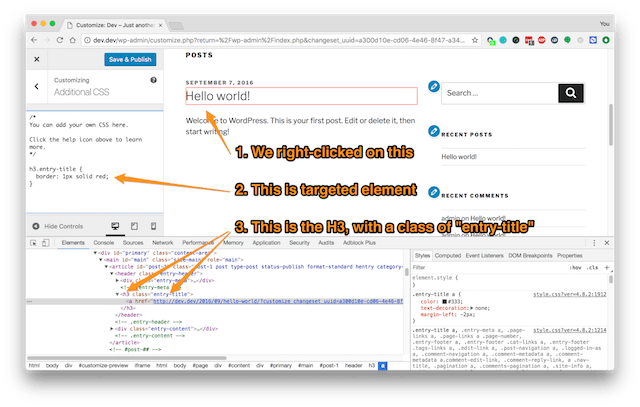
Task: Edit the Recent Posts widget pencil icon
Action: point(434,131)
